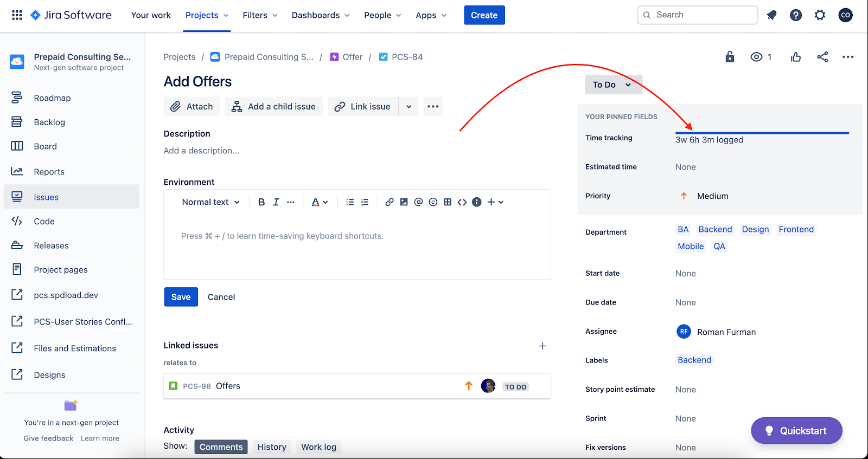Open the Apps menu
868x459 pixels.
tap(431, 15)
